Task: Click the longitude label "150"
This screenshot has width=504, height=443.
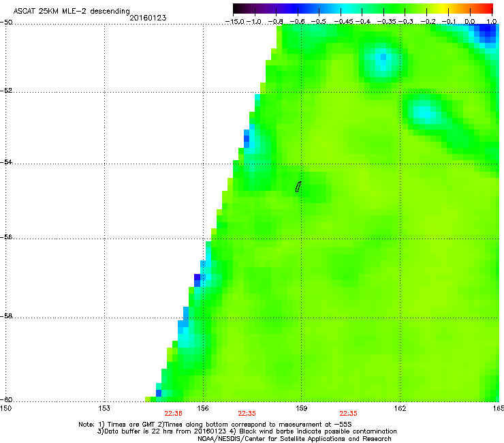Action: point(5,408)
